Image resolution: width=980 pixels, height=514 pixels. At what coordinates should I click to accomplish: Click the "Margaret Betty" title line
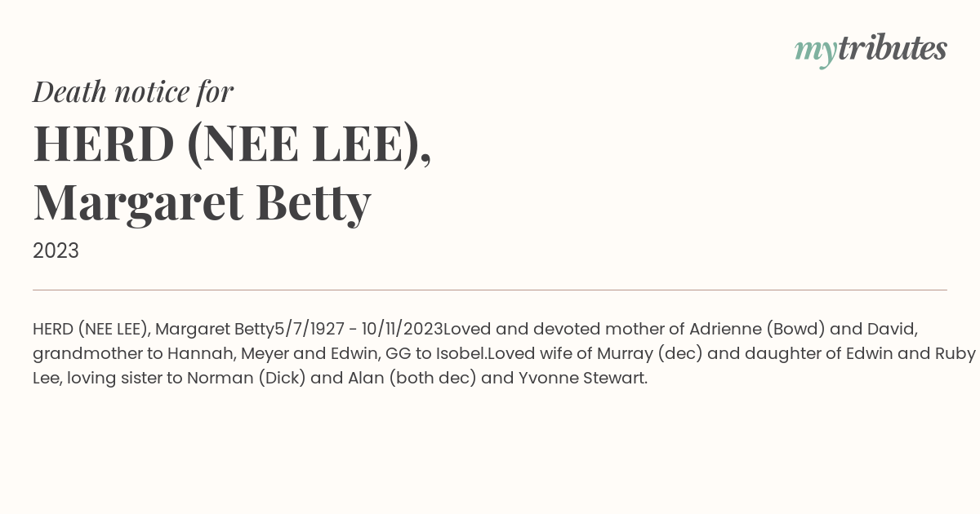pyautogui.click(x=202, y=202)
